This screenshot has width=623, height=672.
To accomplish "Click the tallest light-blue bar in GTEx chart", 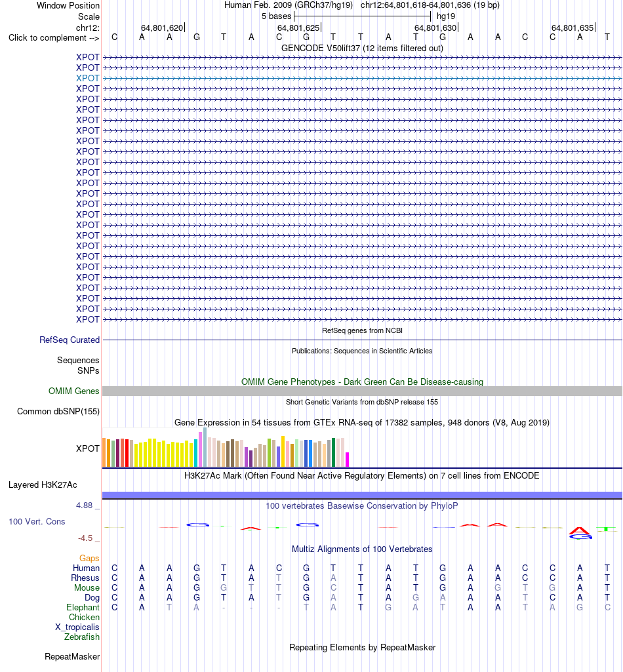I will [x=205, y=447].
